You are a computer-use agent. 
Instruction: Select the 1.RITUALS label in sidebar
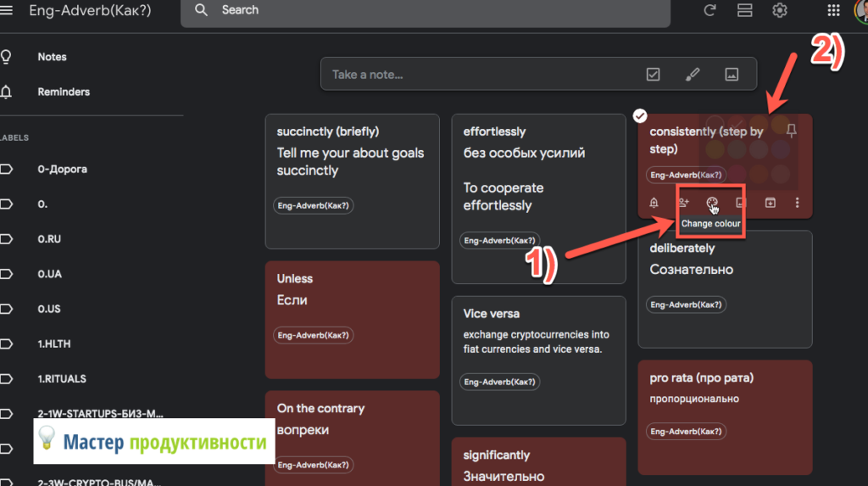(62, 378)
